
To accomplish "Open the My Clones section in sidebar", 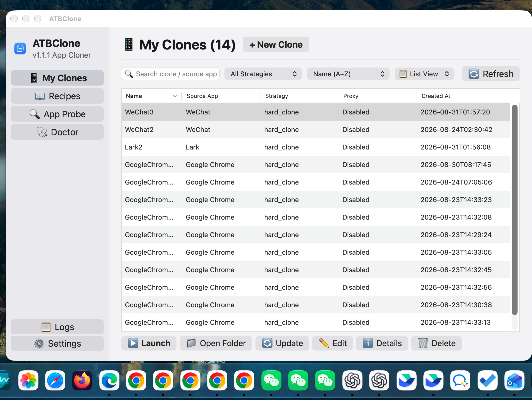I will [57, 78].
